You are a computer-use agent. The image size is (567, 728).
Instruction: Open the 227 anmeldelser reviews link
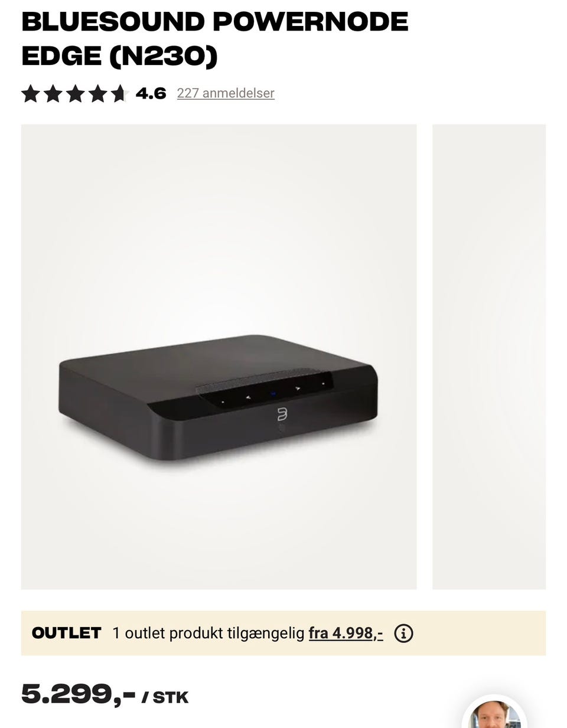(226, 93)
